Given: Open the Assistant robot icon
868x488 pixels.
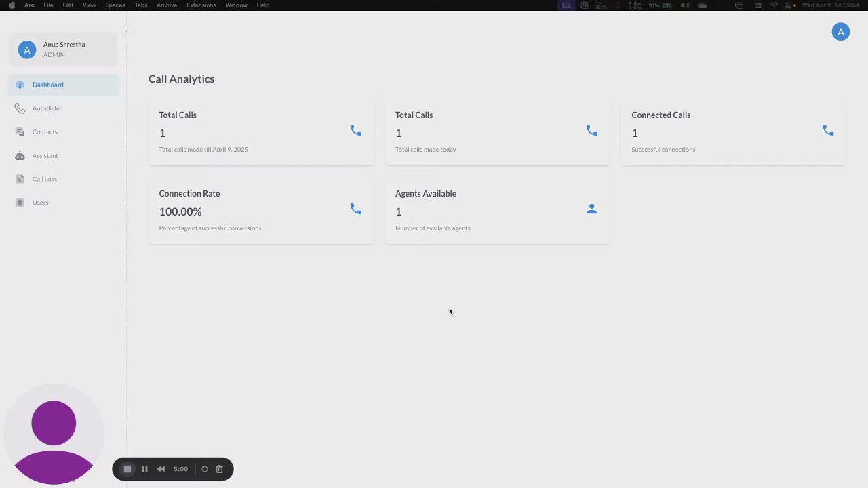Looking at the screenshot, I should click(x=20, y=156).
